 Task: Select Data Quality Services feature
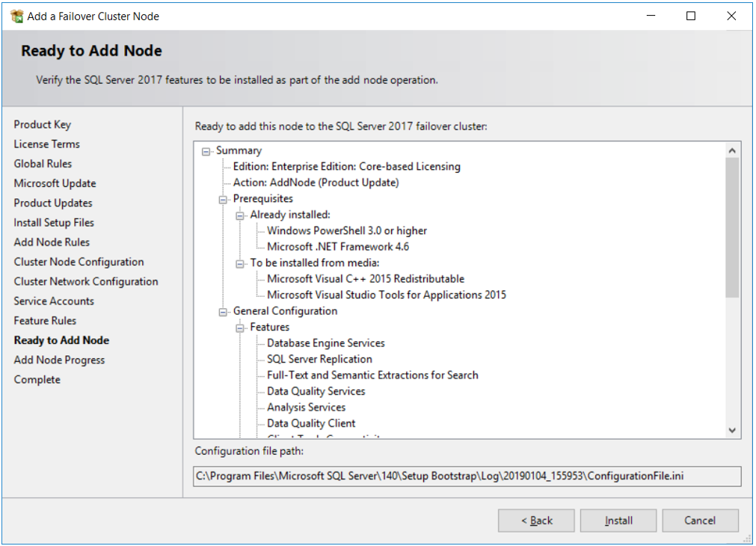[316, 391]
